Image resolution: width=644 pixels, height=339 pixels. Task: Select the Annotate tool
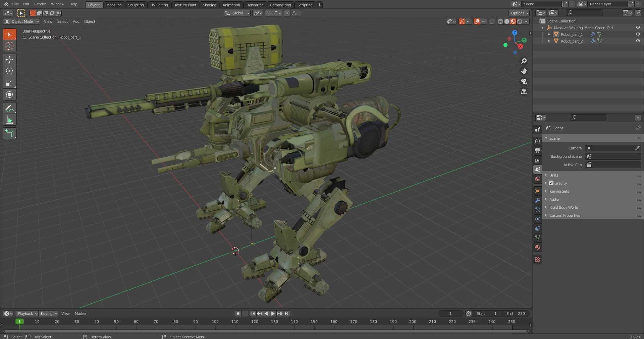click(x=9, y=108)
